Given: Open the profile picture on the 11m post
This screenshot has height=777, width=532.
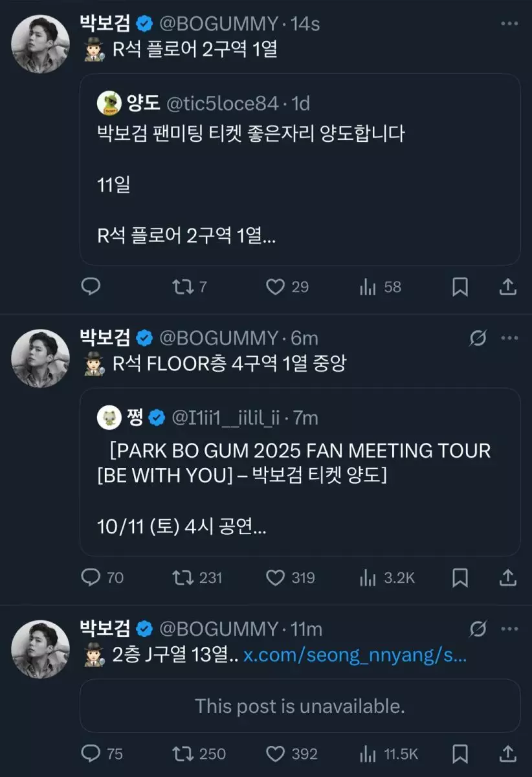Looking at the screenshot, I should [x=41, y=649].
